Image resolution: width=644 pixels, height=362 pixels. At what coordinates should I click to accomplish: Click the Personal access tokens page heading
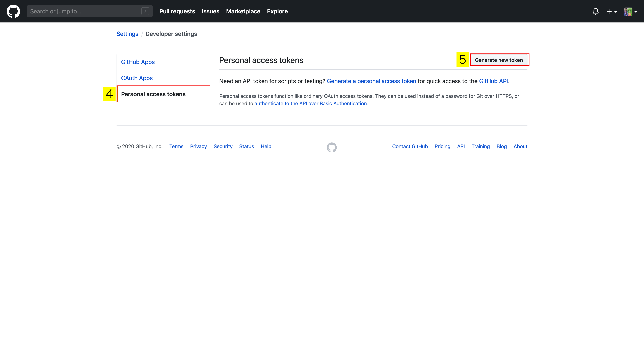(261, 60)
